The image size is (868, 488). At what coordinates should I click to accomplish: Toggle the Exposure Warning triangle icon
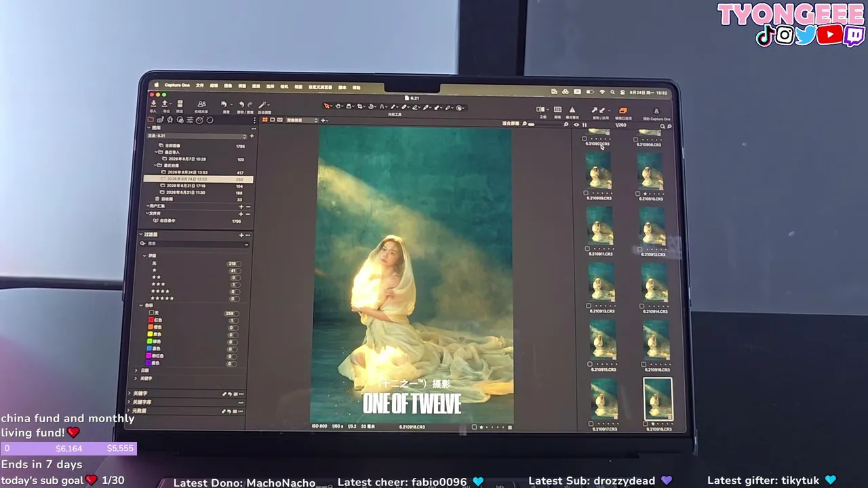572,109
